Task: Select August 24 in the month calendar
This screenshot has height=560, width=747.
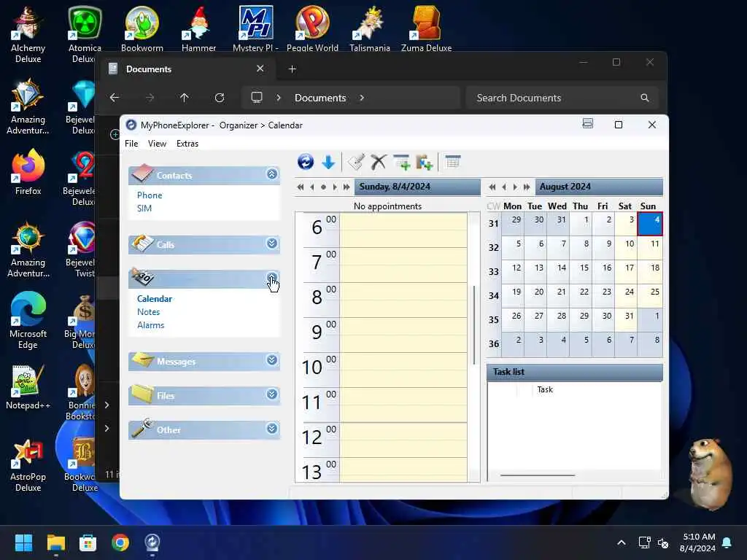Action: coord(625,296)
